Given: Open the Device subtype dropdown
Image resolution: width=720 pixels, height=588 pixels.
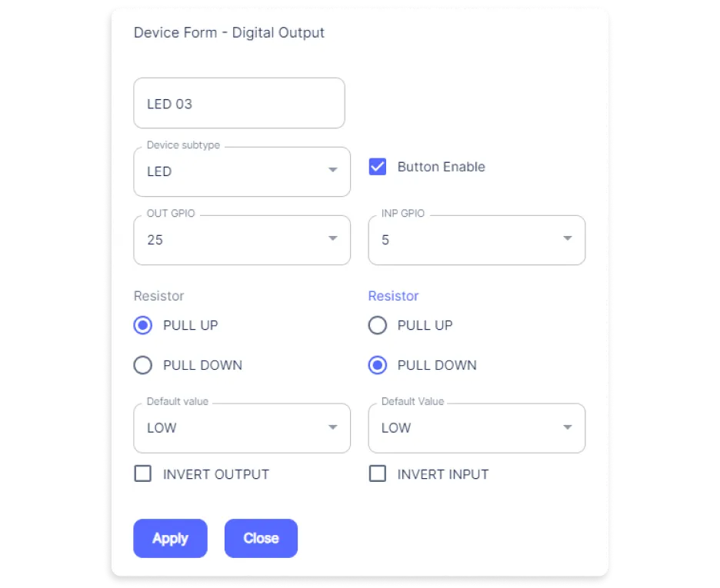Looking at the screenshot, I should click(x=242, y=171).
